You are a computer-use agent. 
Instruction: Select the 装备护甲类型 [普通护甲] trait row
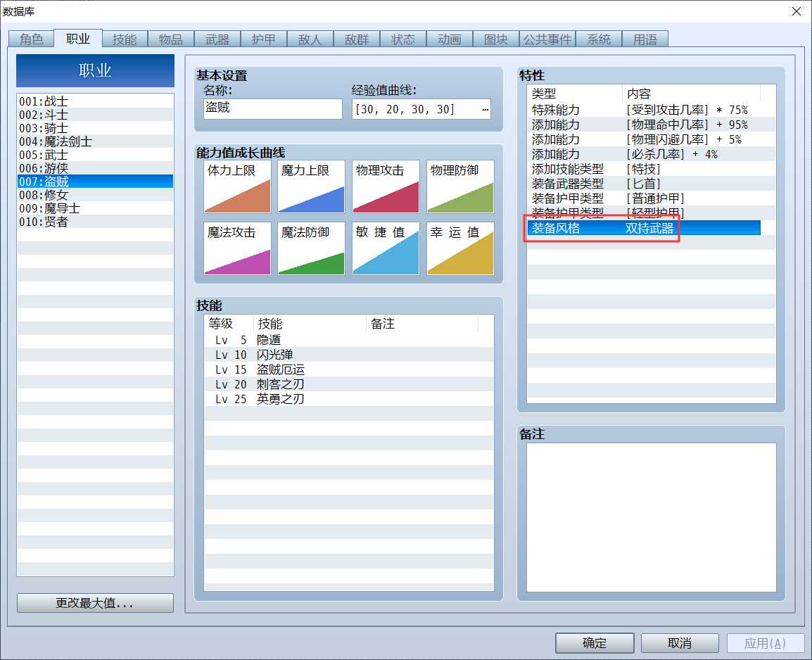point(651,198)
